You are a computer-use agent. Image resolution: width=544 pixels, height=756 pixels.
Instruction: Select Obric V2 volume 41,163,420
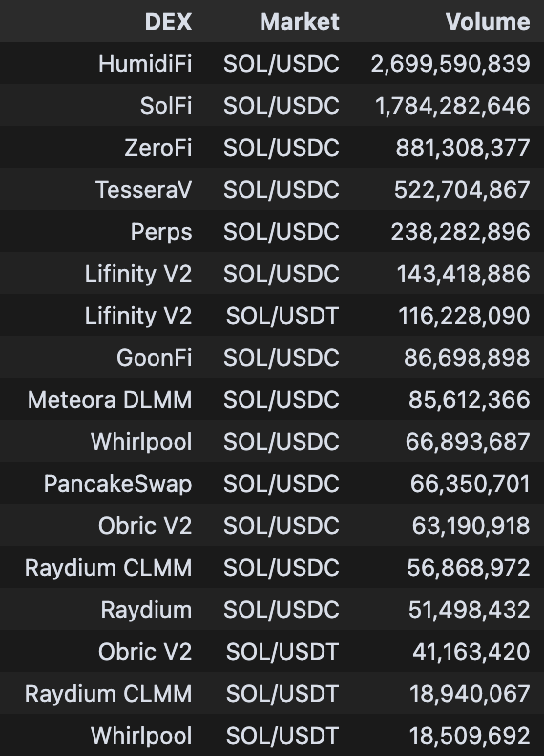point(471,651)
